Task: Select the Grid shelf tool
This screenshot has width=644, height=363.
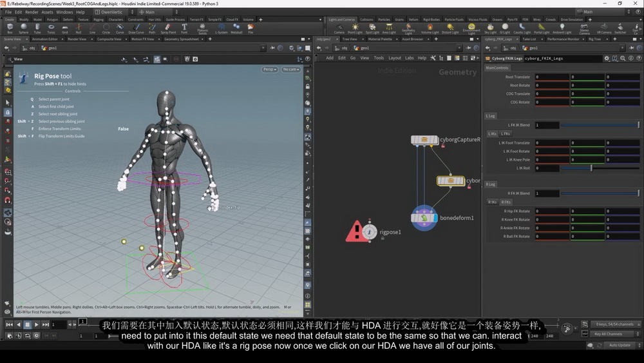Action: (65, 28)
